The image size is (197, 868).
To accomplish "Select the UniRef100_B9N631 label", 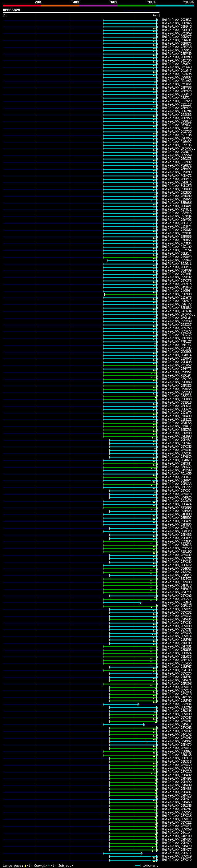I will (176, 40).
